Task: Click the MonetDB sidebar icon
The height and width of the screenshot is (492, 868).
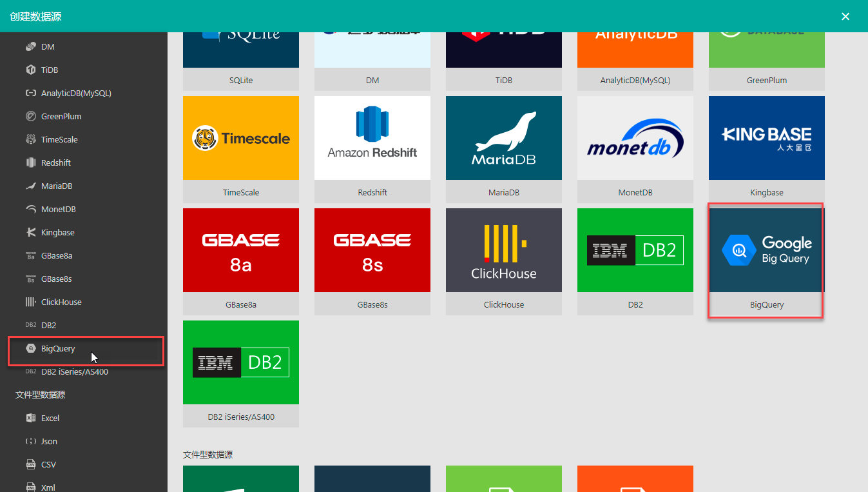Action: [30, 210]
